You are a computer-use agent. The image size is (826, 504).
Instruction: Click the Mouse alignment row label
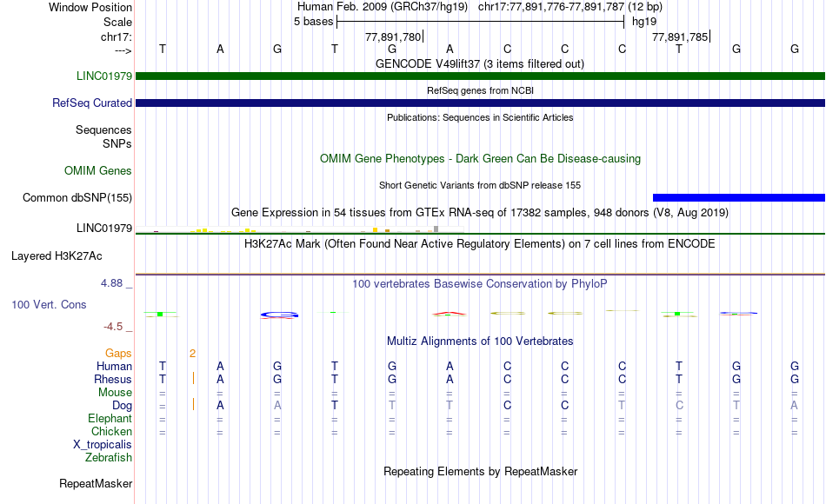click(115, 393)
